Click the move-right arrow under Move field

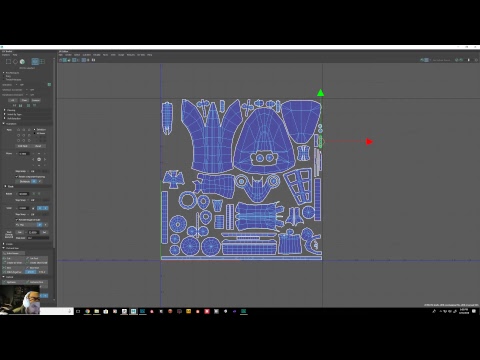tap(45, 159)
